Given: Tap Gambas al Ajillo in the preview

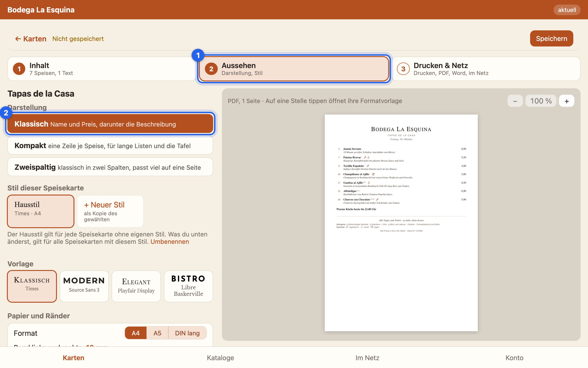Looking at the screenshot, I should (x=353, y=183).
